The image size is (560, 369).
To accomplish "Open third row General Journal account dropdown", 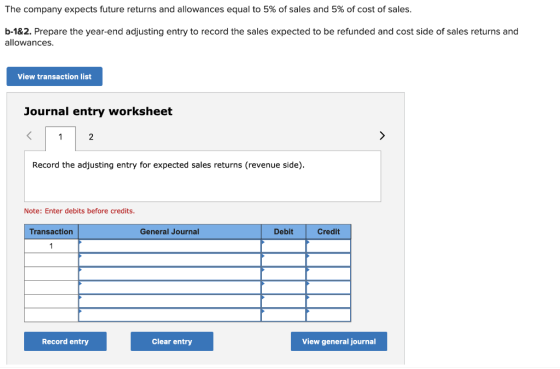I will tap(170, 274).
